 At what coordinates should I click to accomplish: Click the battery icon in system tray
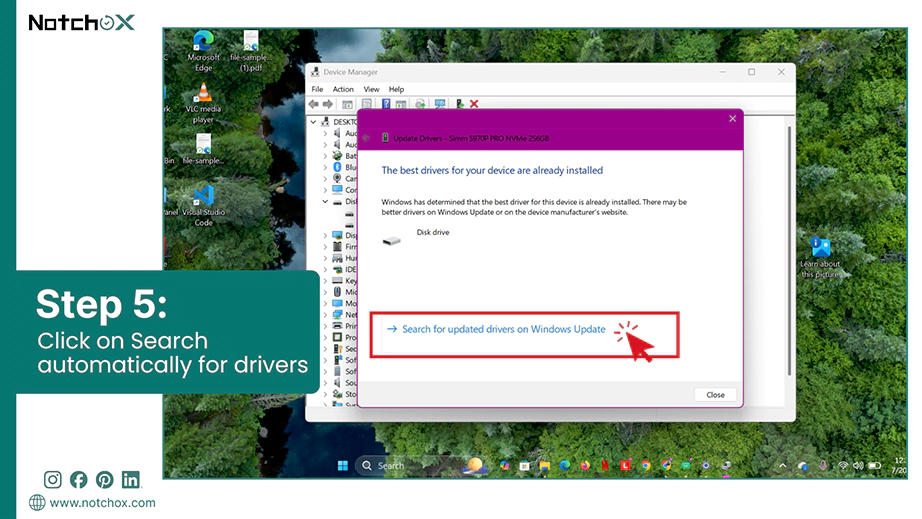point(875,466)
